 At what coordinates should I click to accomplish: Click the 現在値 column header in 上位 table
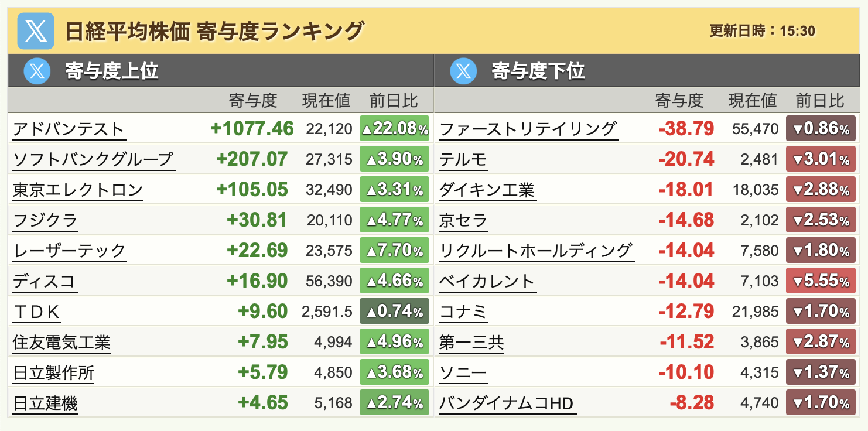(x=326, y=101)
